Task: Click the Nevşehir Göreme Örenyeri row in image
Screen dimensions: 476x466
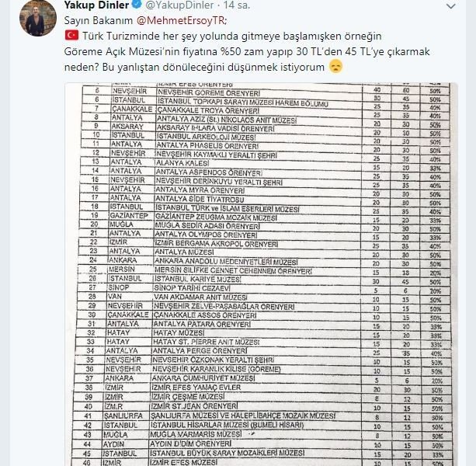Action: [266, 92]
